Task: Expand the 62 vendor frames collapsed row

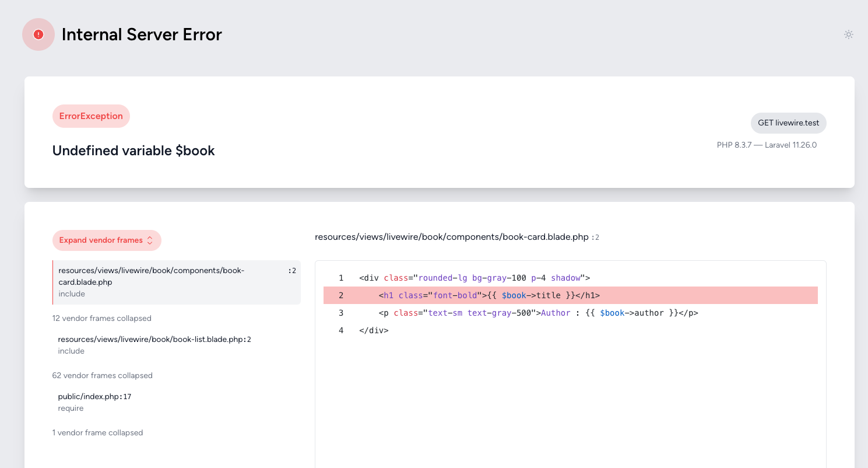Action: pyautogui.click(x=103, y=375)
